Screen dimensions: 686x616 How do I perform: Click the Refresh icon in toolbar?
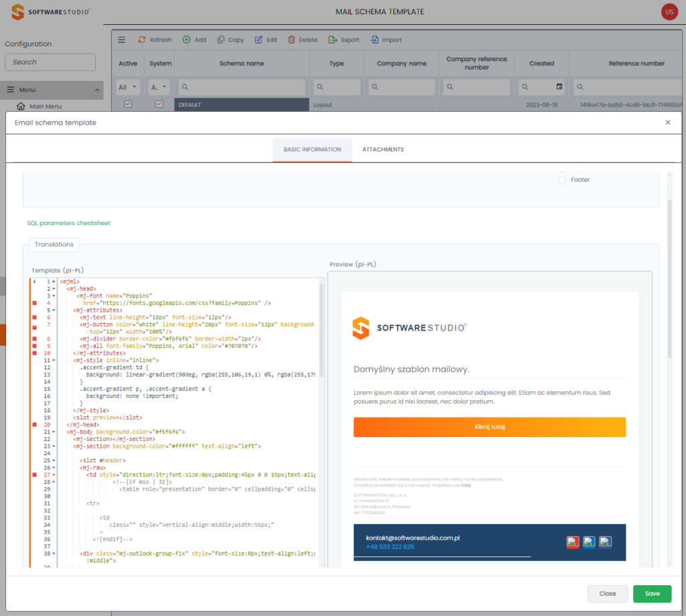142,40
